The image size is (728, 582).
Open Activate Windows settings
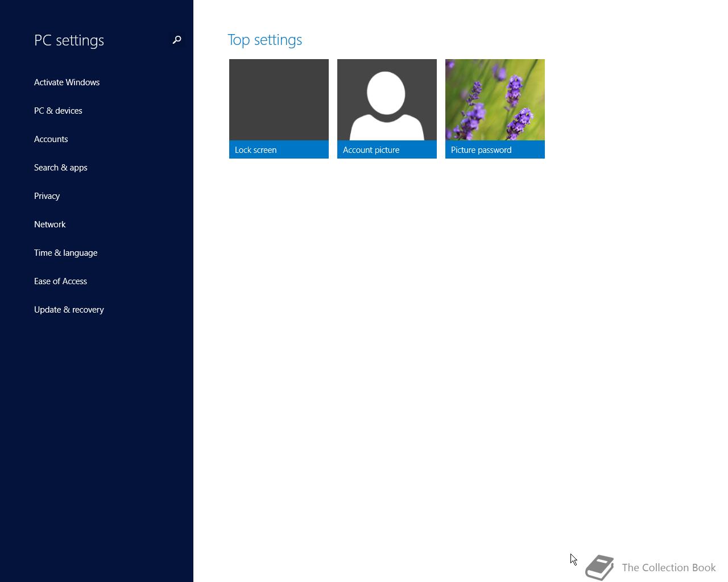pos(67,82)
